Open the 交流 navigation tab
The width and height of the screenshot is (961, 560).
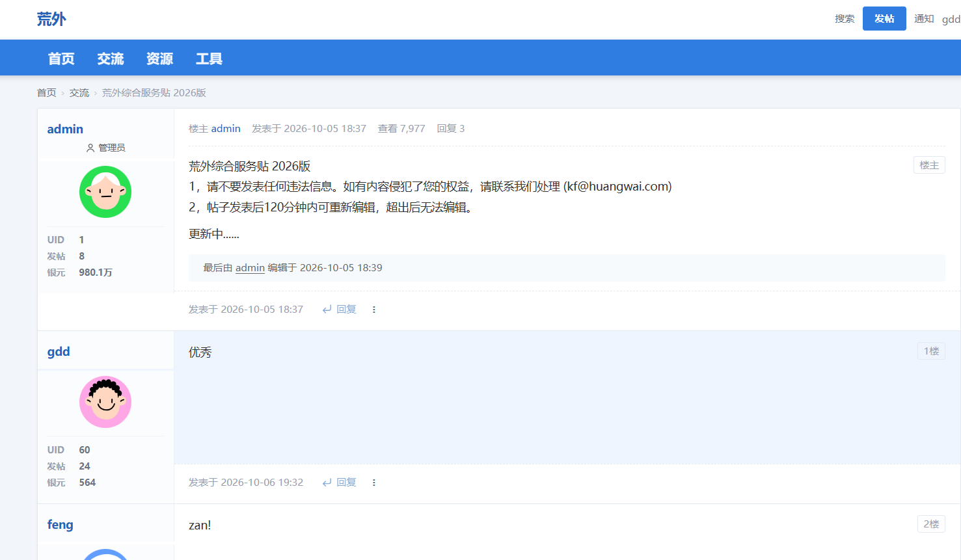[111, 59]
